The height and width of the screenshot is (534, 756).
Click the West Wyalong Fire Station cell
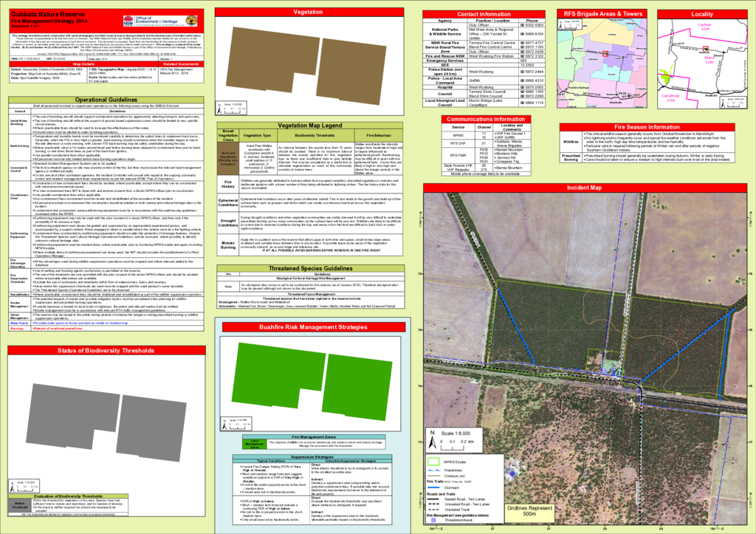[x=493, y=56]
